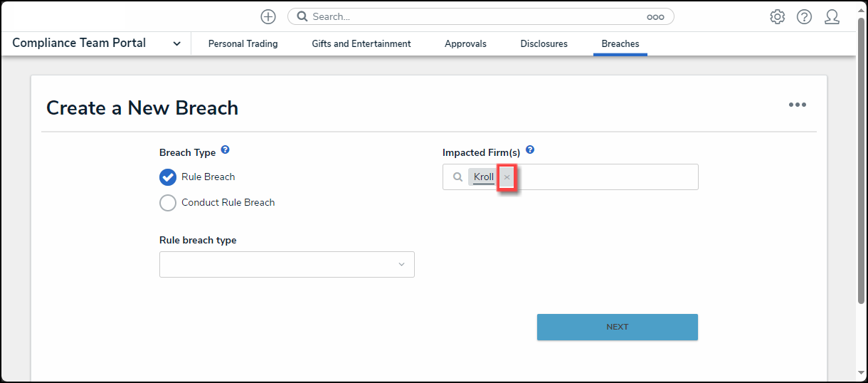This screenshot has height=383, width=868.
Task: Expand the Compliance Team Portal switcher
Action: pos(176,43)
